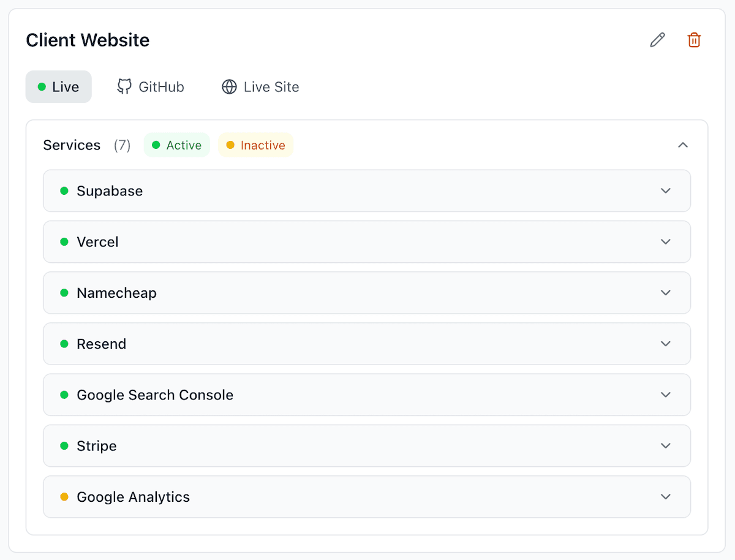The width and height of the screenshot is (735, 560).
Task: Click the green dot in the Active filter
Action: (x=157, y=145)
